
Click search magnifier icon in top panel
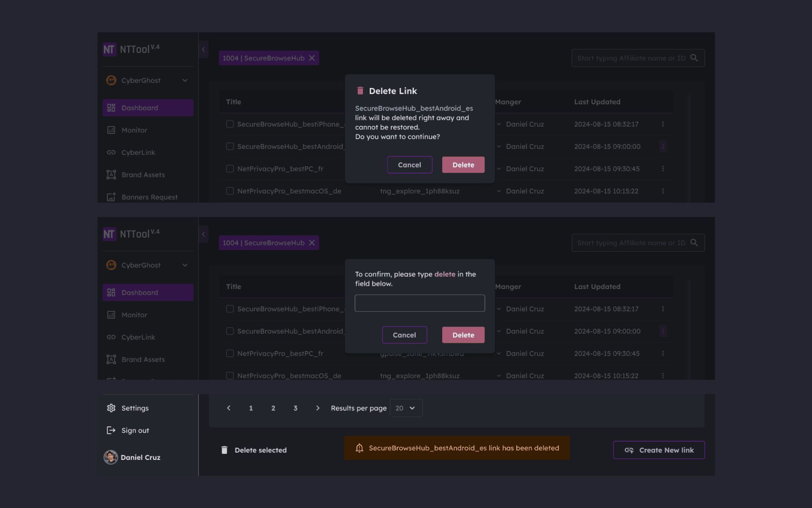click(694, 58)
